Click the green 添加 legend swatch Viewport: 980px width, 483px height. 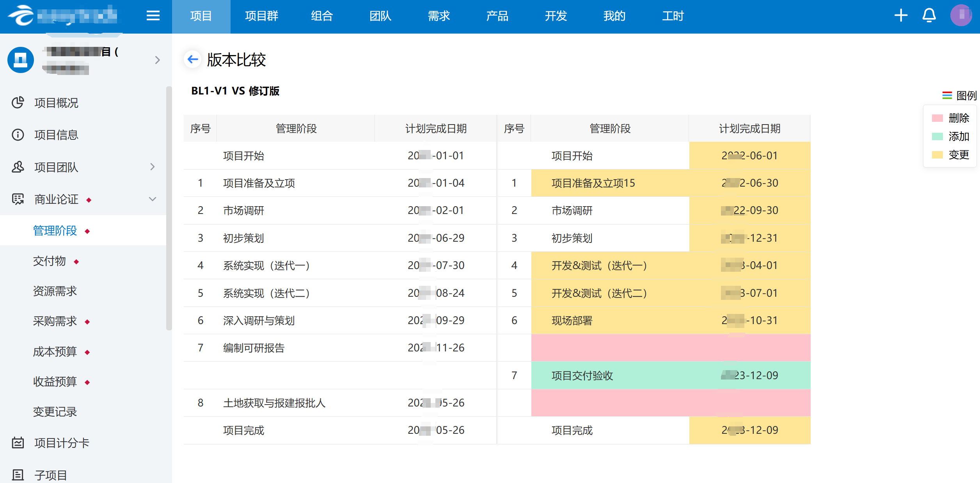coord(937,136)
